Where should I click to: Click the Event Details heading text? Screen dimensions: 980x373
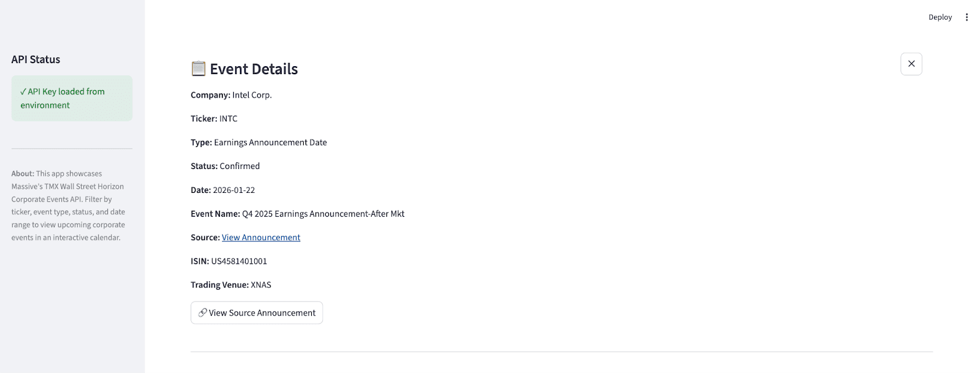[x=254, y=69]
